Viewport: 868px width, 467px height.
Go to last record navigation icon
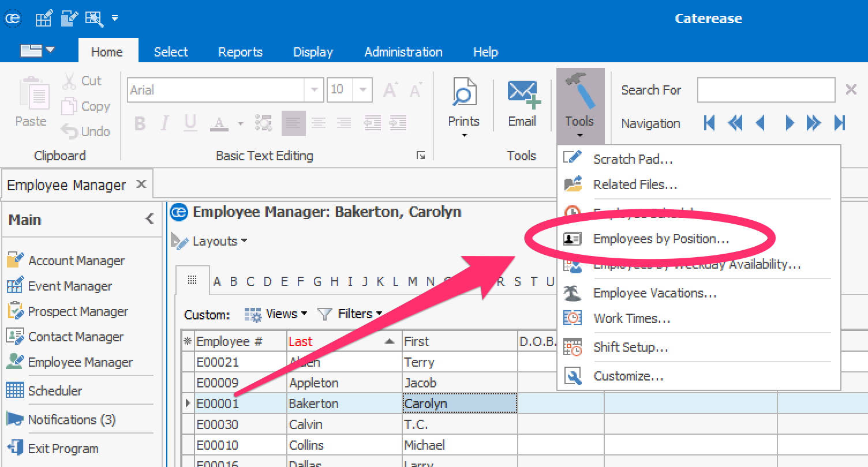tap(840, 123)
